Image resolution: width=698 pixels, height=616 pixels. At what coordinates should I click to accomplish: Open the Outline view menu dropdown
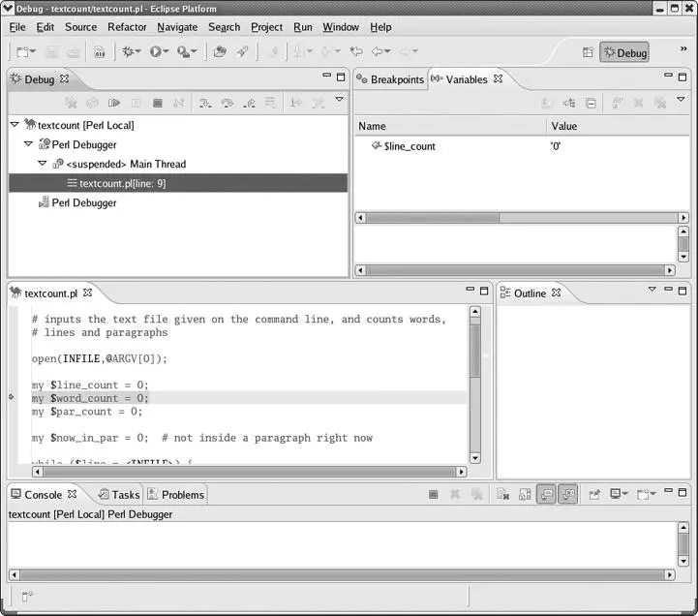pos(652,290)
